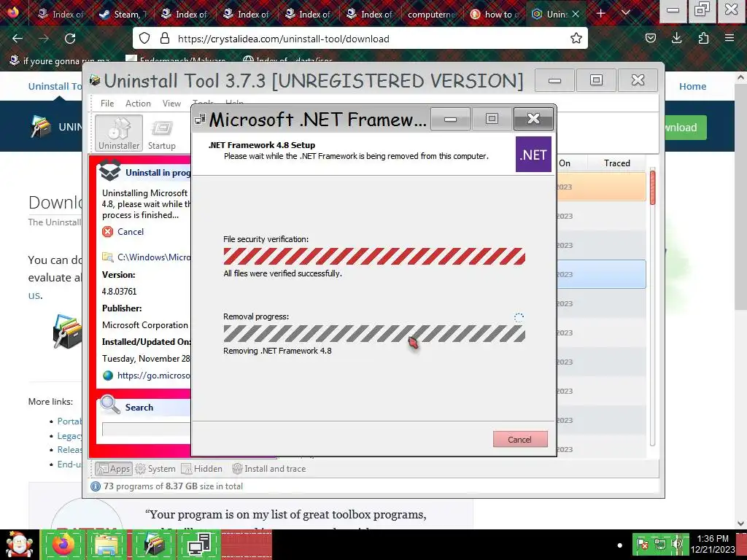
Task: Switch to the Apps tab
Action: pyautogui.click(x=113, y=469)
